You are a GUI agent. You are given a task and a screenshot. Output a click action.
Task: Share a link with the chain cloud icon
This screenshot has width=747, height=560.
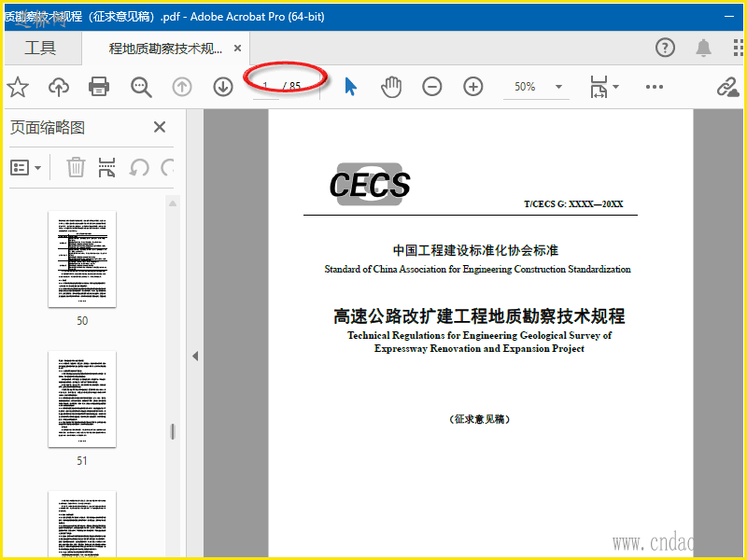tap(728, 87)
